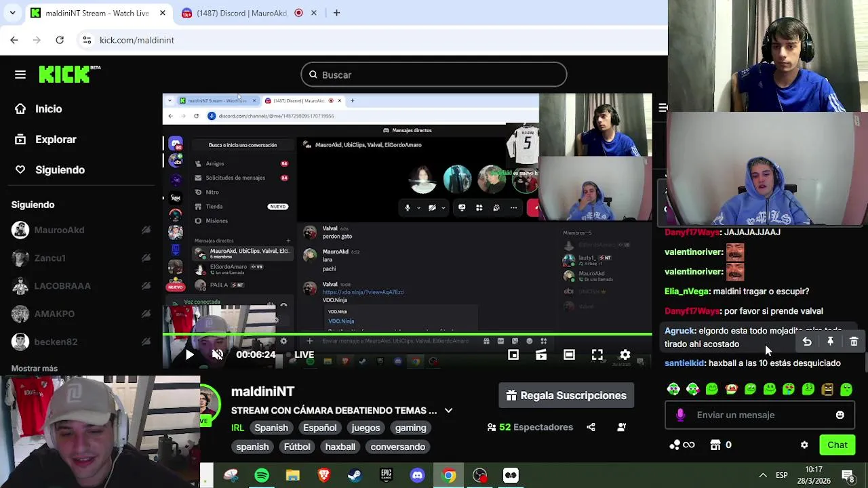868x488 pixels.
Task: Focus the Buscar search field
Action: [x=434, y=75]
